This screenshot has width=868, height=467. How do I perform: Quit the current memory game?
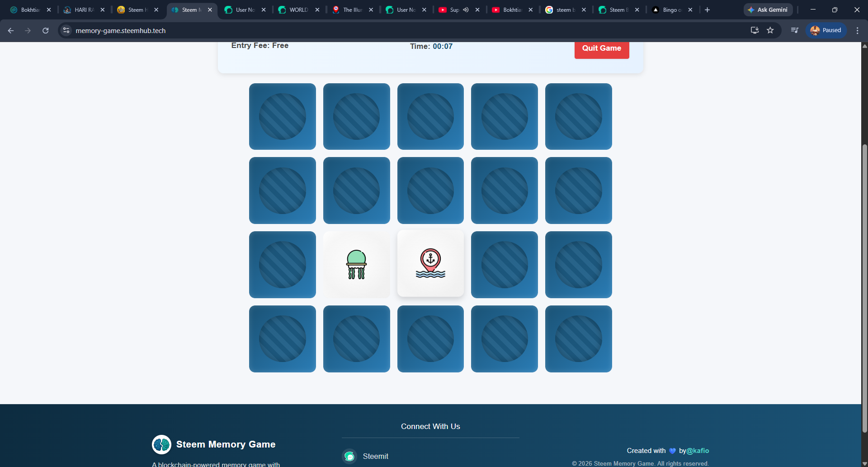tap(602, 48)
